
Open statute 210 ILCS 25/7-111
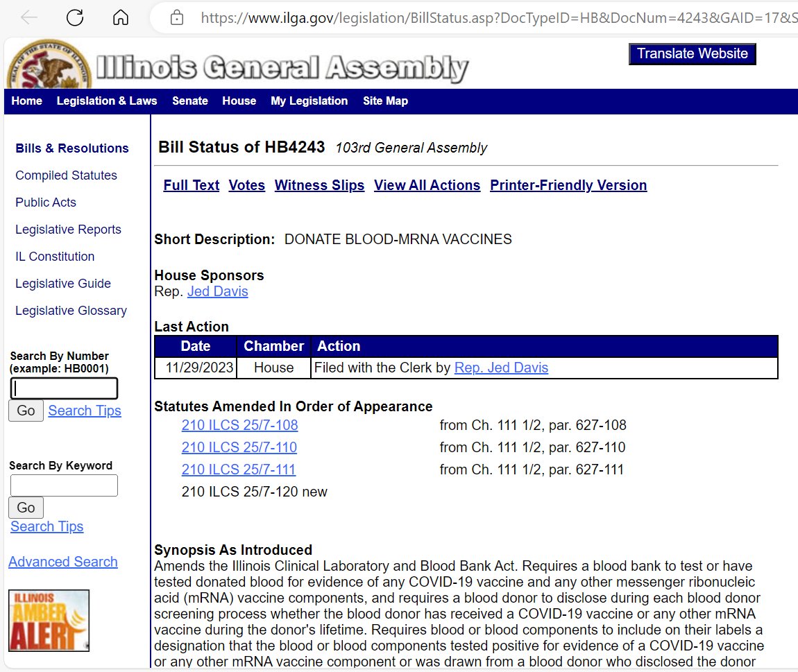click(x=239, y=469)
